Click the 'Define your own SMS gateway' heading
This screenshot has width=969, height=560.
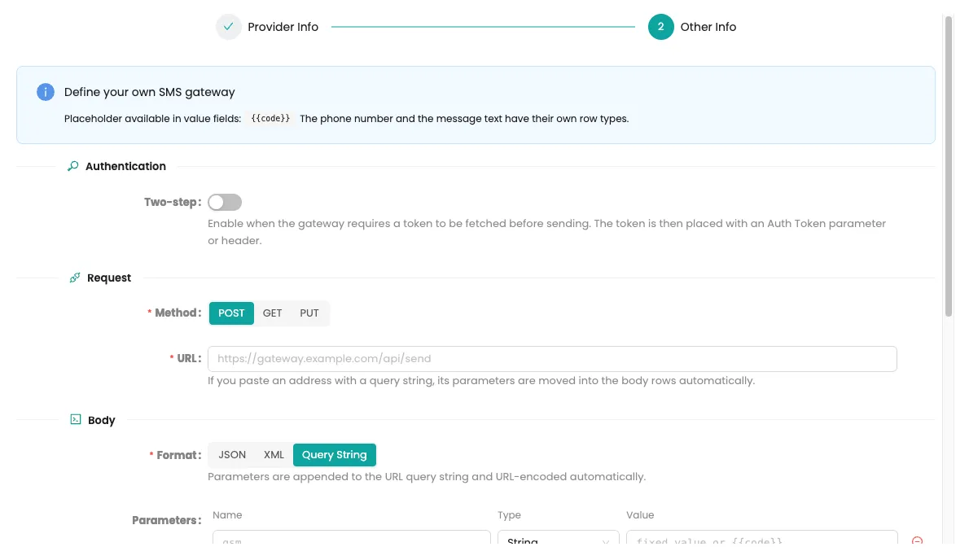[x=150, y=92]
